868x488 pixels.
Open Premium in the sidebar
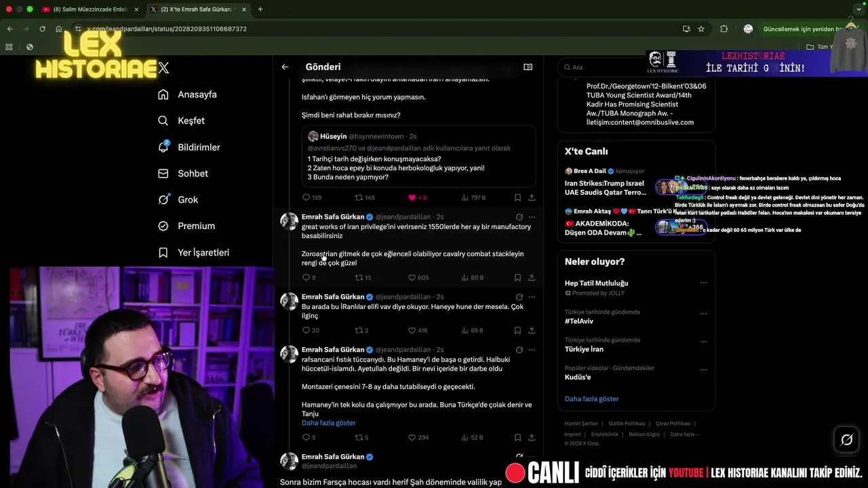[x=186, y=226]
